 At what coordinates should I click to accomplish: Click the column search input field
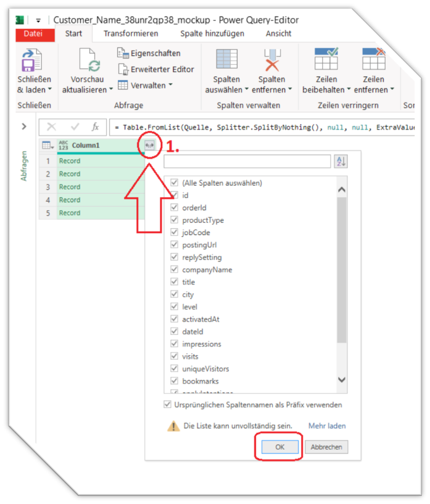point(247,162)
